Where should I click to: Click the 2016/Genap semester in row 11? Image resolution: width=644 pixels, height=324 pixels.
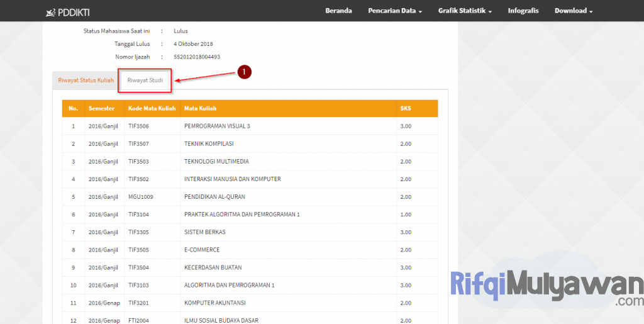(104, 303)
